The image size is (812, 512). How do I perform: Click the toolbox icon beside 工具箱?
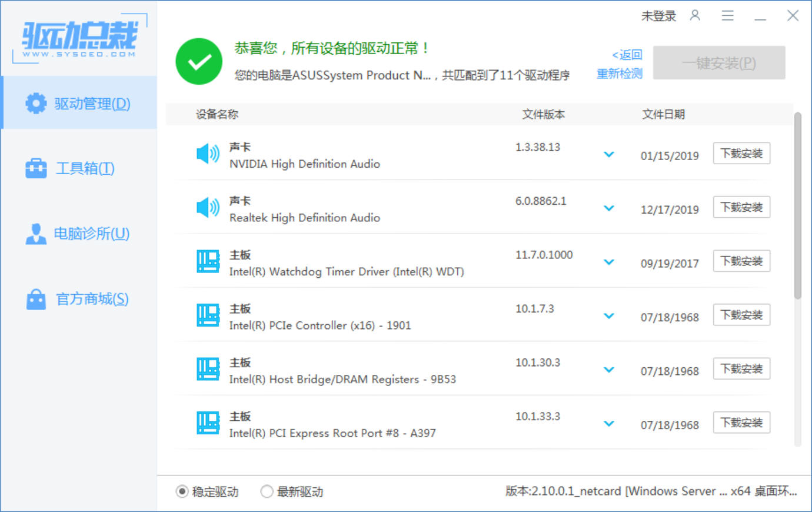pyautogui.click(x=36, y=168)
